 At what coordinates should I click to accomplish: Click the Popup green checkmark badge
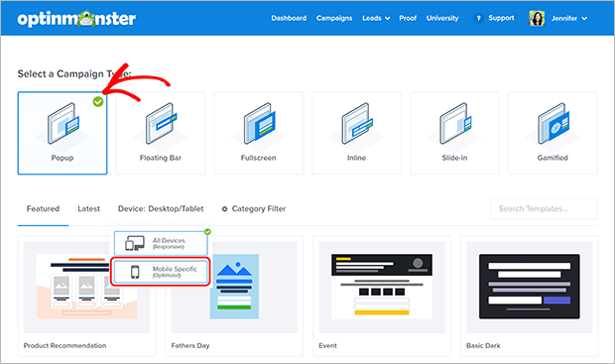coord(98,101)
